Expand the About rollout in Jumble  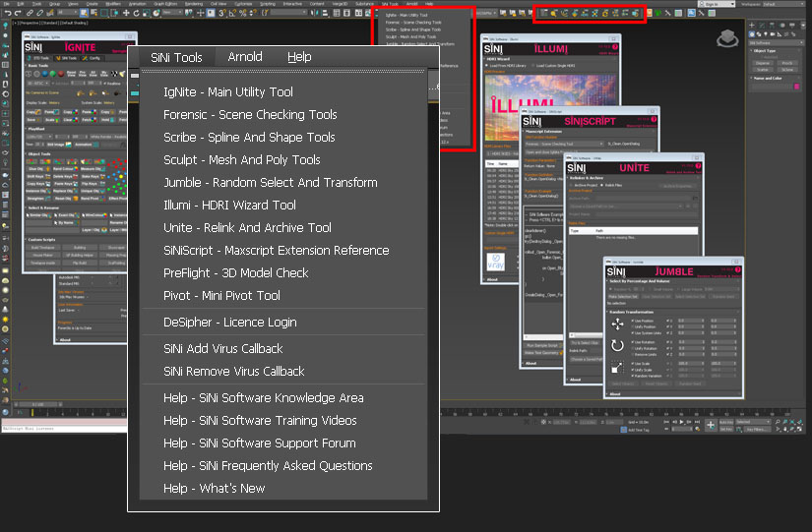point(615,394)
